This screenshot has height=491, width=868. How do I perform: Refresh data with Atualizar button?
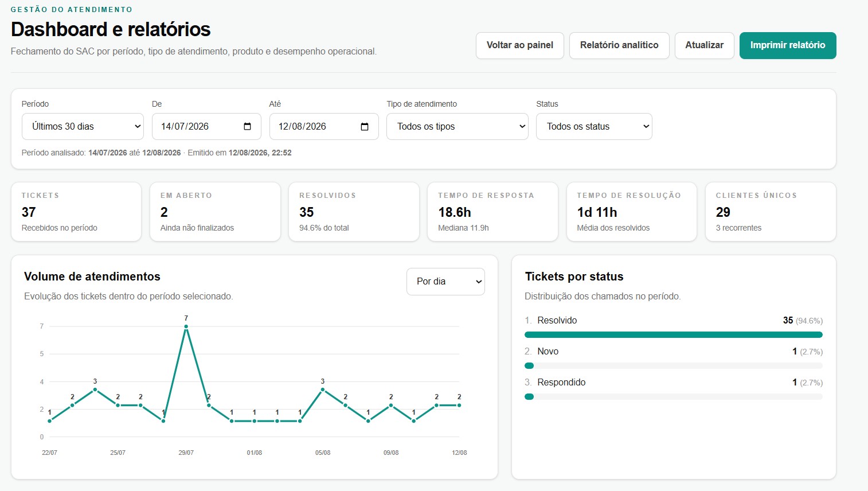704,45
